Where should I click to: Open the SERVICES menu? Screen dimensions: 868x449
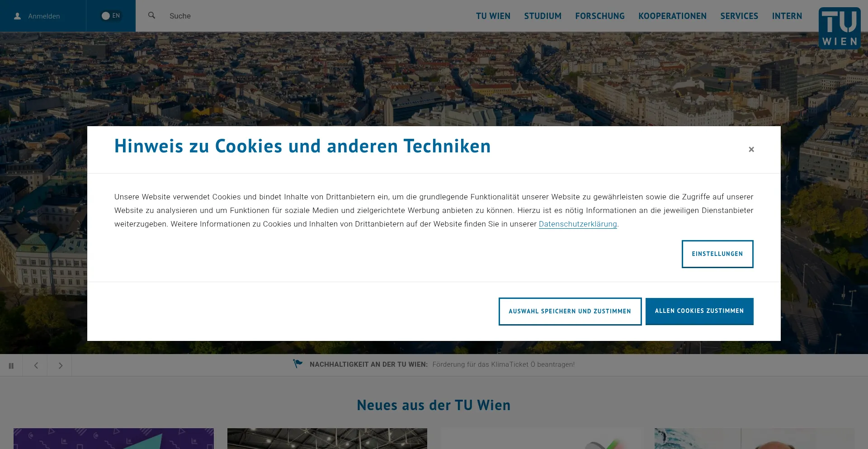point(739,16)
